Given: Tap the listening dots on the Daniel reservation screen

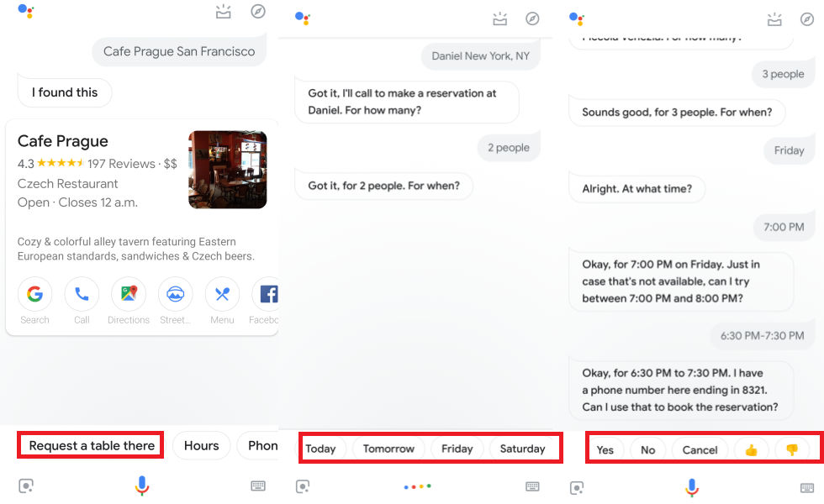Looking at the screenshot, I should tap(418, 486).
